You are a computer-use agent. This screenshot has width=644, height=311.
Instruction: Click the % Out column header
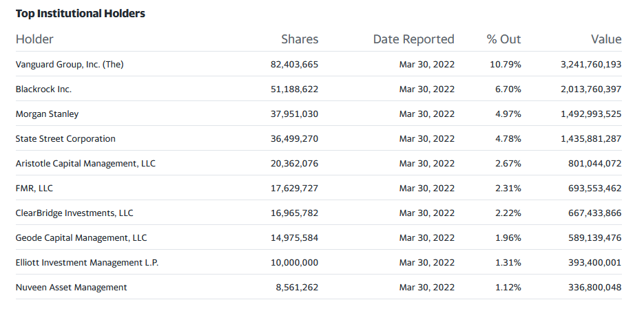click(x=503, y=39)
